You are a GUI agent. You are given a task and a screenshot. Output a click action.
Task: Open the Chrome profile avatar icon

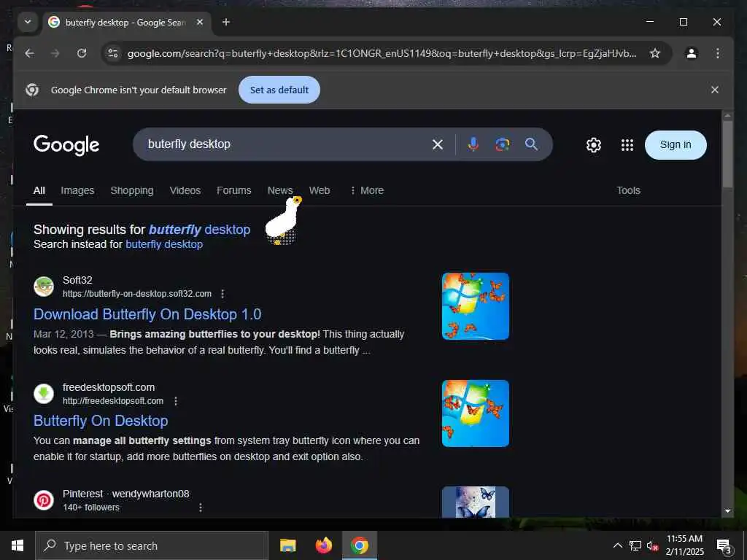point(692,53)
